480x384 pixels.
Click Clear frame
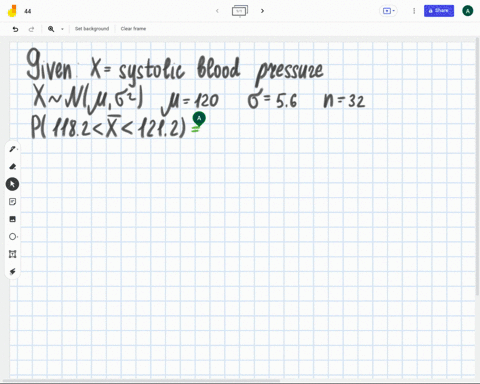click(x=133, y=29)
